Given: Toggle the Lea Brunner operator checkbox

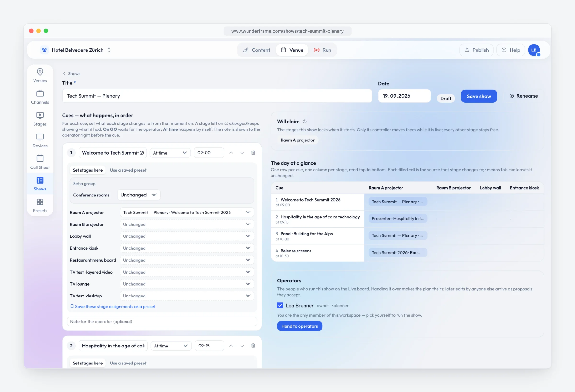Looking at the screenshot, I should coord(280,306).
